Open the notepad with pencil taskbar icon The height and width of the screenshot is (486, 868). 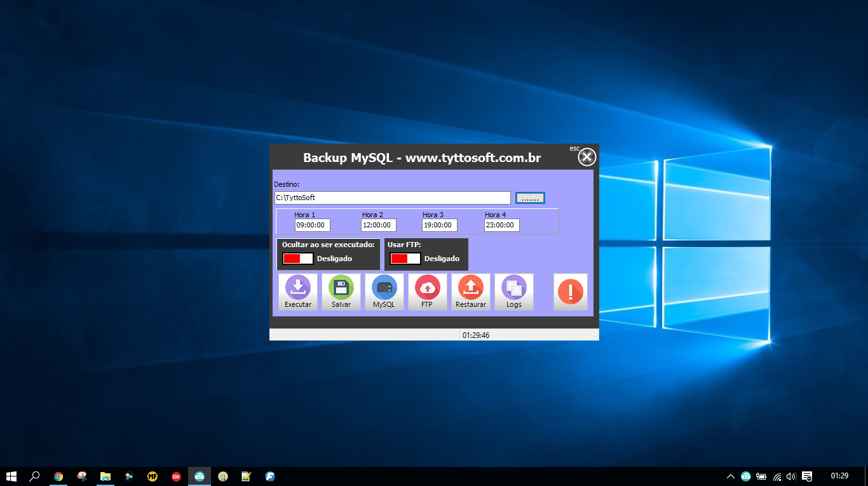coord(247,476)
